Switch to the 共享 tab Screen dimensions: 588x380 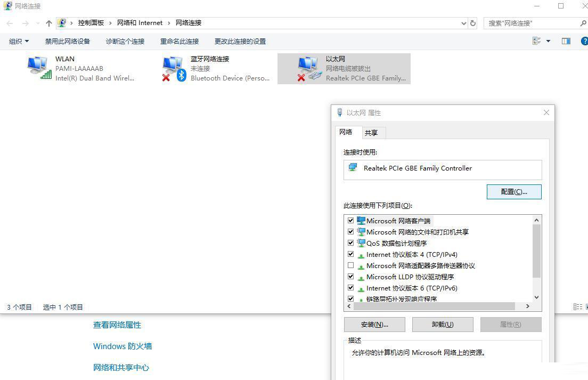[x=371, y=132]
